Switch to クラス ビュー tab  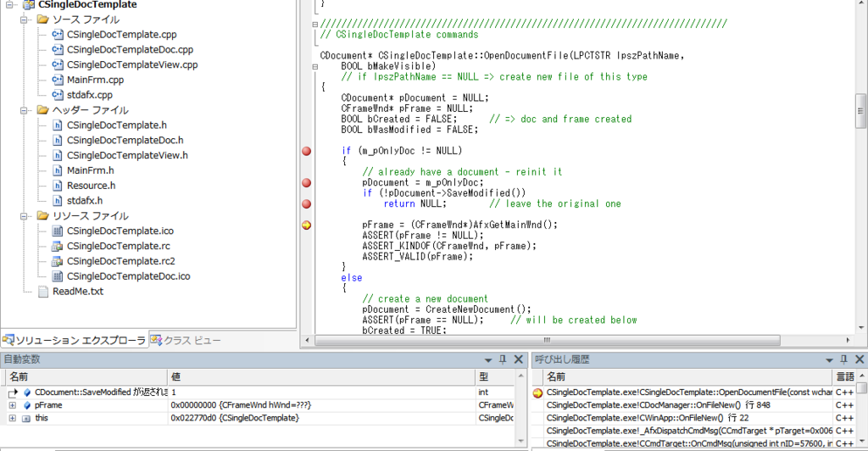click(x=186, y=340)
